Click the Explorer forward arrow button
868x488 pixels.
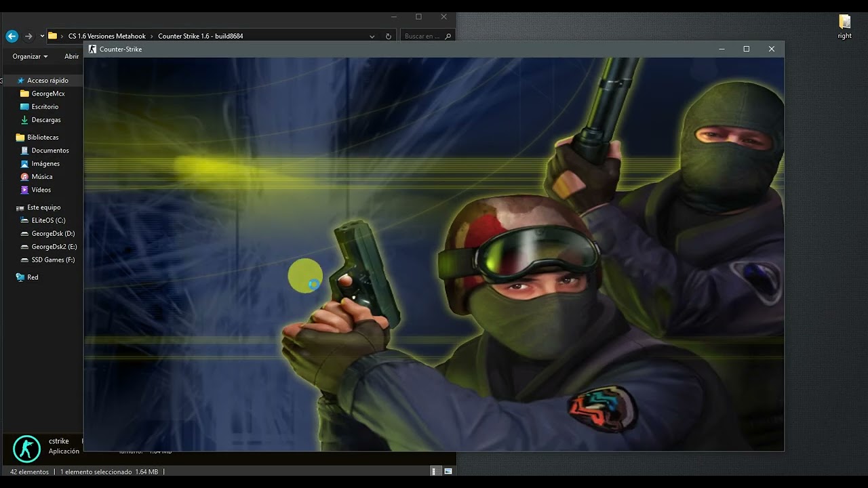tap(28, 36)
